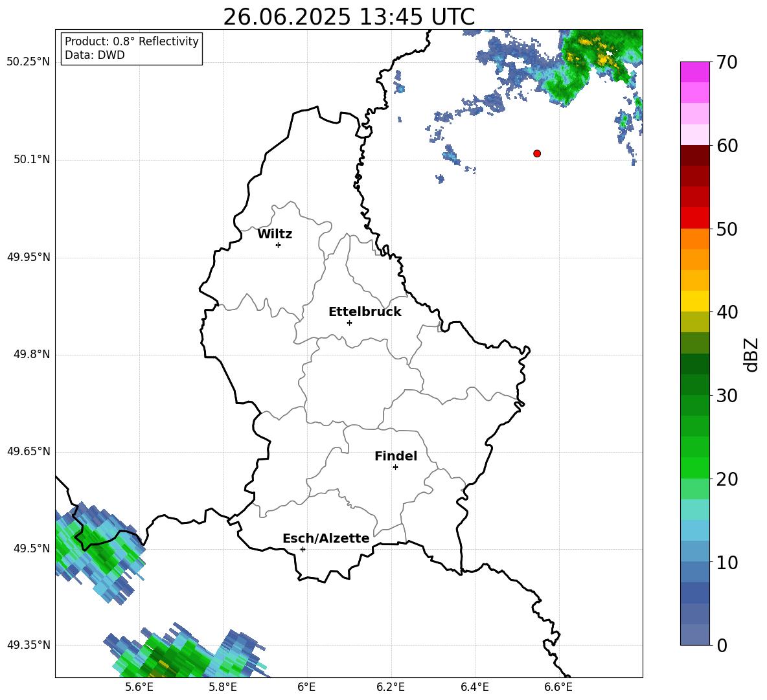Click the 6.6°E longitude label

(558, 687)
